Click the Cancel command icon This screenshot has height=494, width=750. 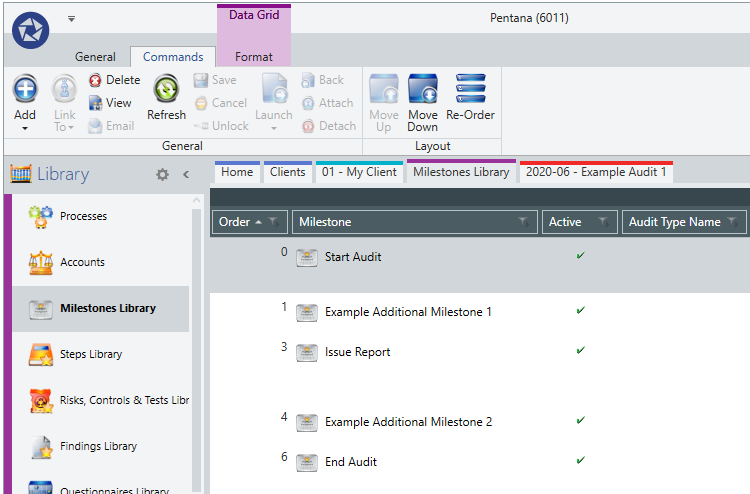pos(201,103)
